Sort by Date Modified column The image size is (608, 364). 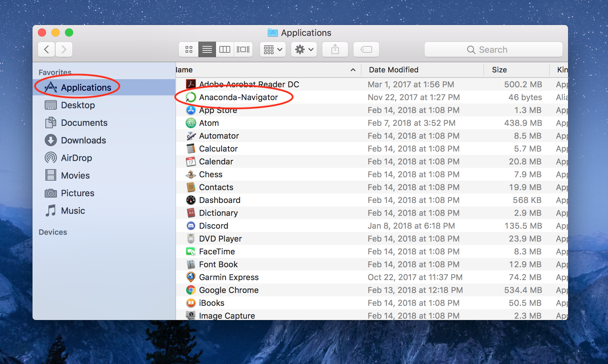point(422,70)
